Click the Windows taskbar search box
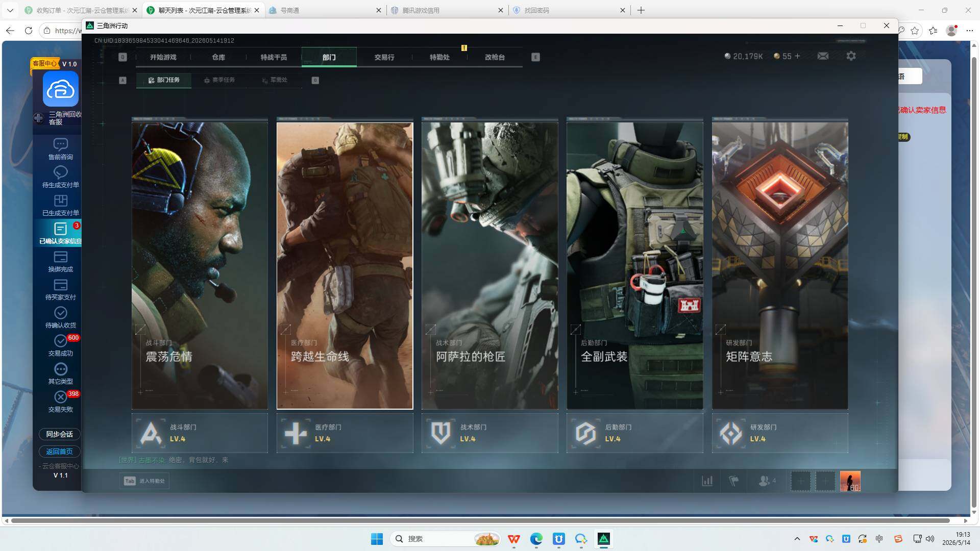 pyautogui.click(x=446, y=539)
